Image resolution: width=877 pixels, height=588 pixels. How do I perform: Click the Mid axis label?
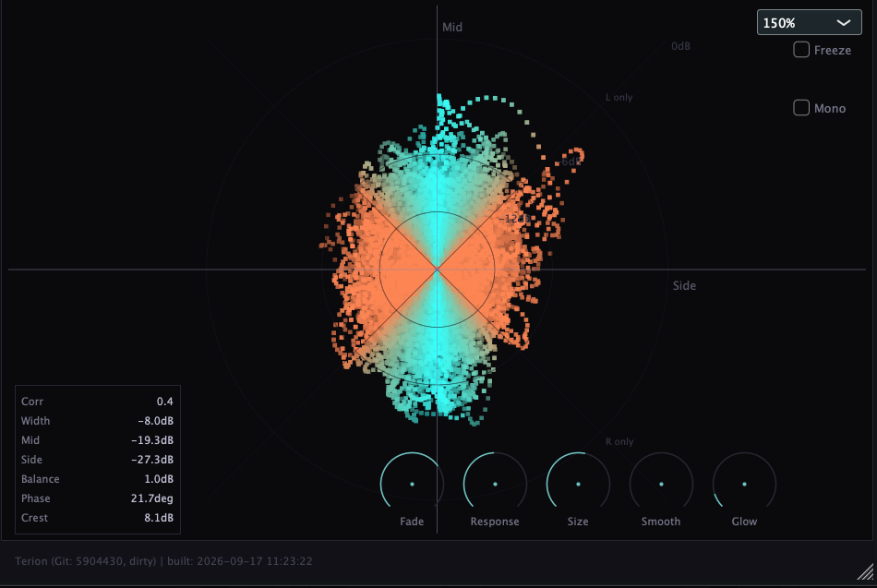452,27
